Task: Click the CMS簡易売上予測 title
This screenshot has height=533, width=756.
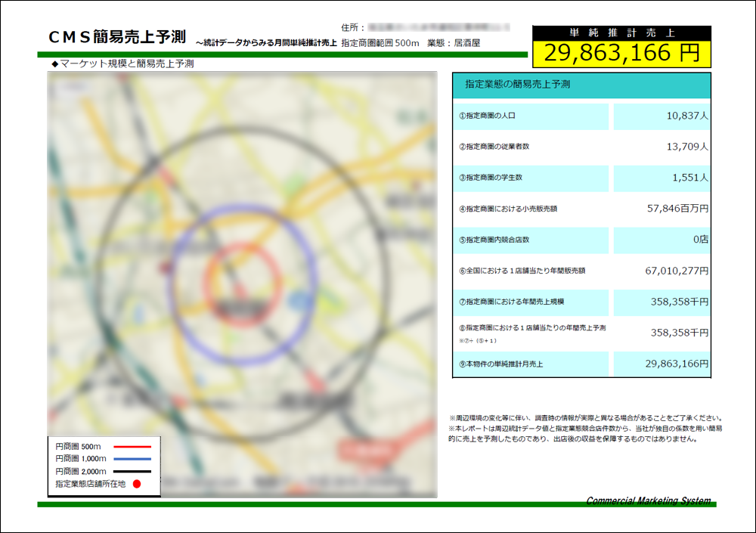Action: click(117, 37)
